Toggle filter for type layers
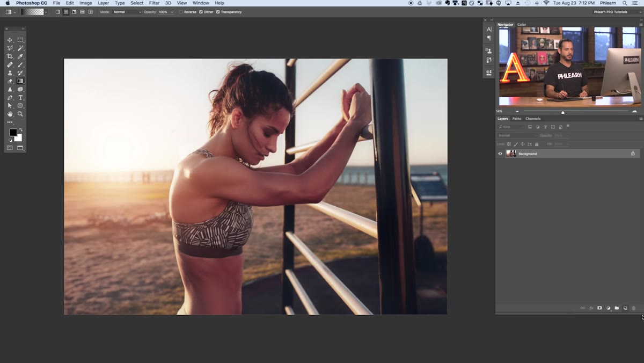The width and height of the screenshot is (644, 363). (x=545, y=127)
